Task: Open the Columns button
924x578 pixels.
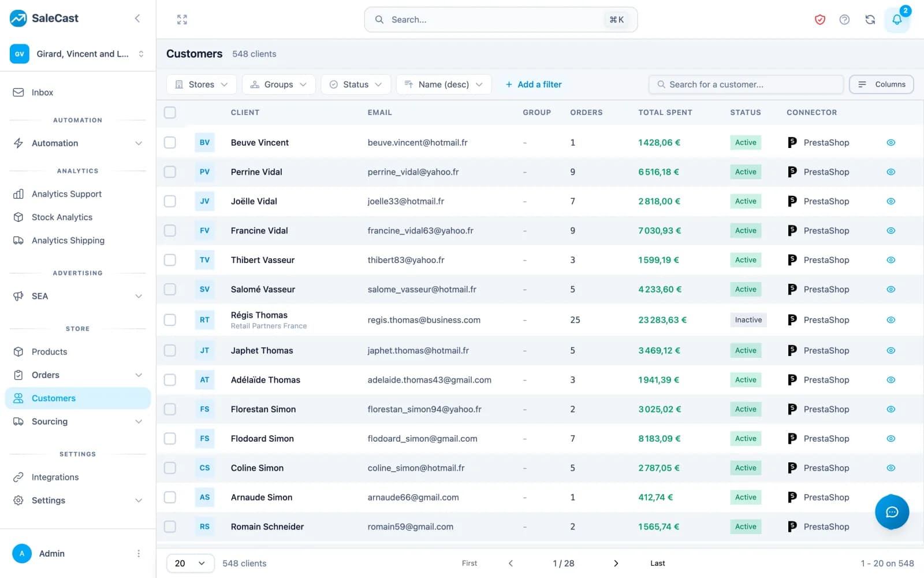Action: tap(881, 84)
